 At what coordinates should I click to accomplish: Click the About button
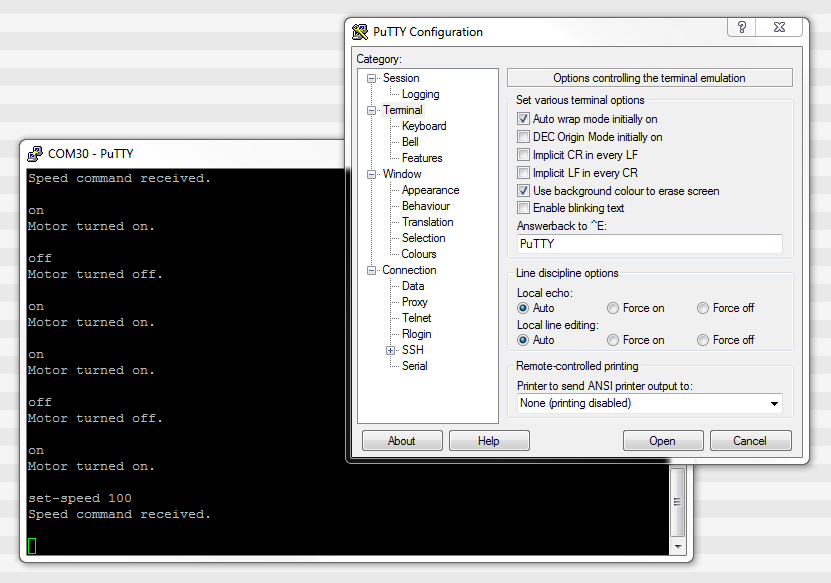[402, 441]
